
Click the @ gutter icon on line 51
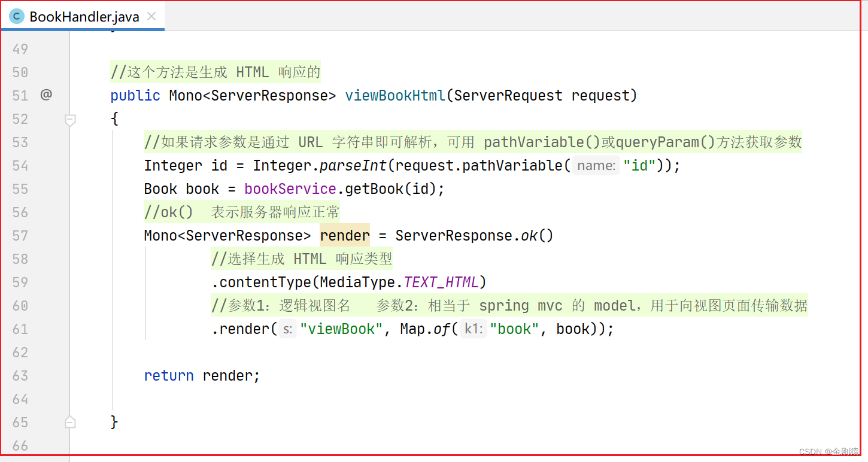46,95
